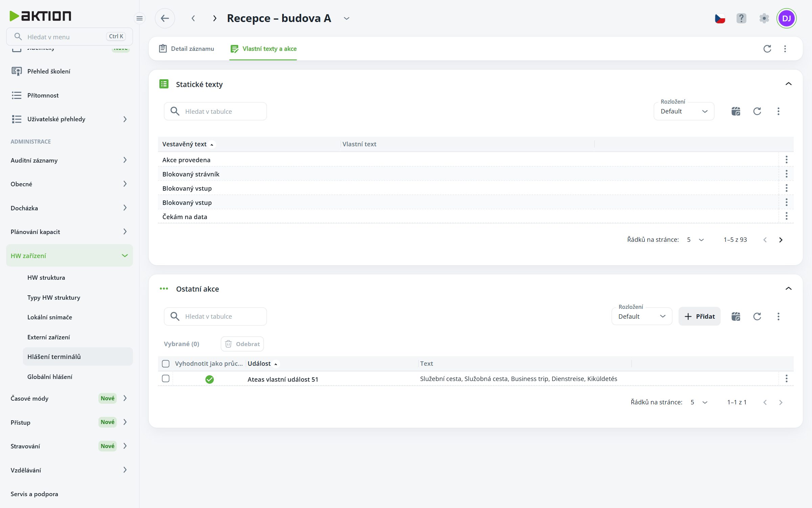Viewport: 812px width, 508px height.
Task: Toggle select-all checkbox in Ostatní akce header
Action: pos(165,364)
